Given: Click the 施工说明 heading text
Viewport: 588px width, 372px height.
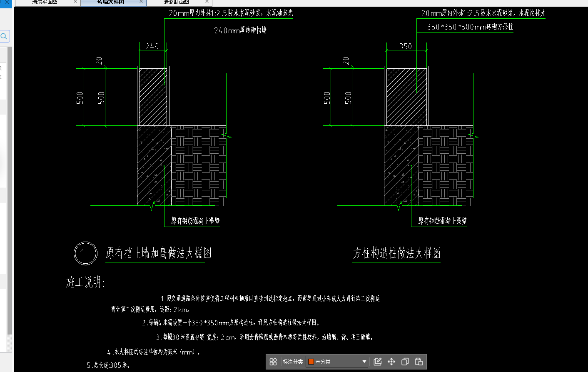Looking at the screenshot, I should pos(85,282).
